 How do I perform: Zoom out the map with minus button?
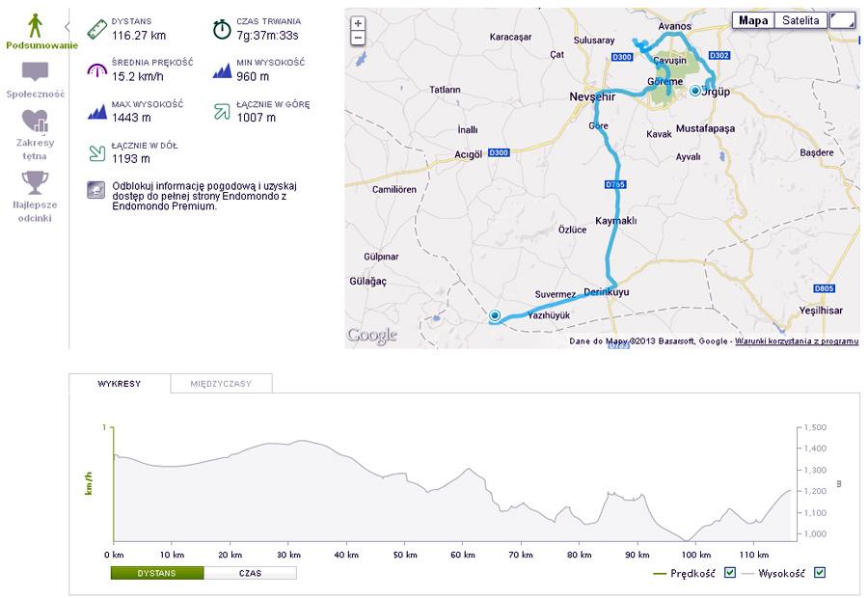point(358,38)
